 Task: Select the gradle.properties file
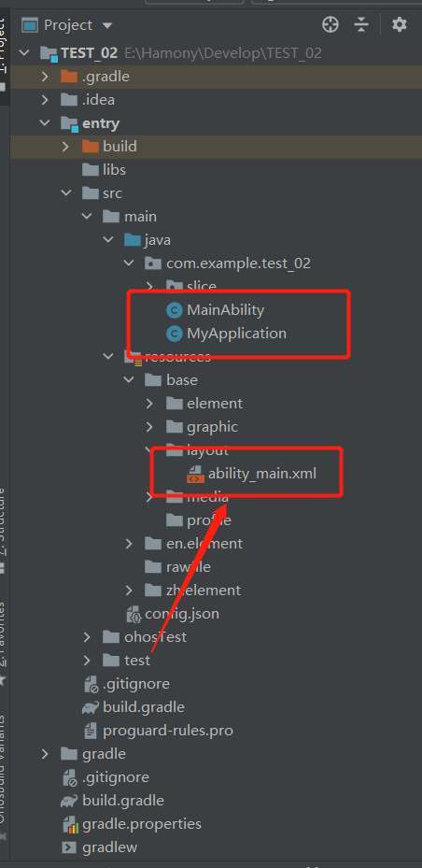point(133,824)
